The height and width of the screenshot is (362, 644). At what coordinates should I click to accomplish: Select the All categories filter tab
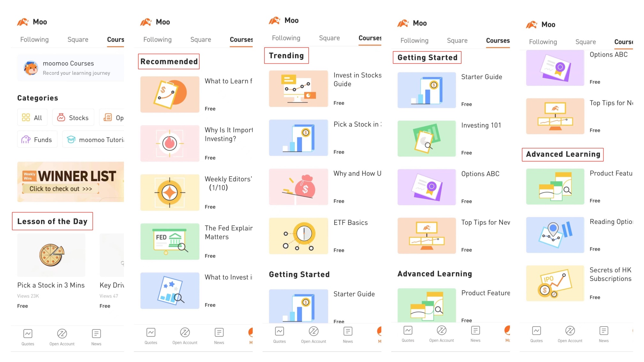point(33,117)
